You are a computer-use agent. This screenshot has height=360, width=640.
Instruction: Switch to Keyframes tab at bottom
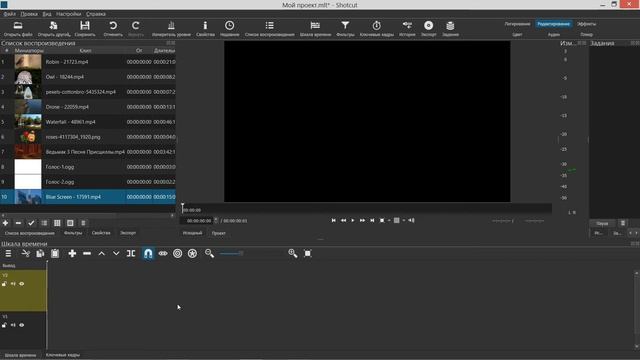pyautogui.click(x=63, y=355)
